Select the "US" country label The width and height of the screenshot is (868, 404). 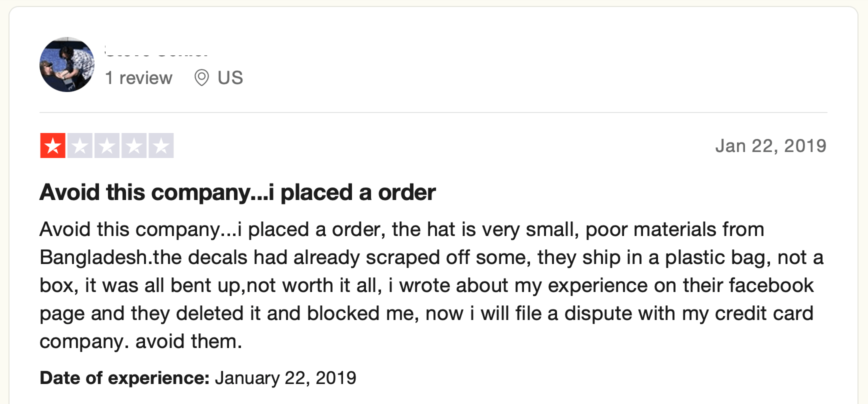(230, 78)
